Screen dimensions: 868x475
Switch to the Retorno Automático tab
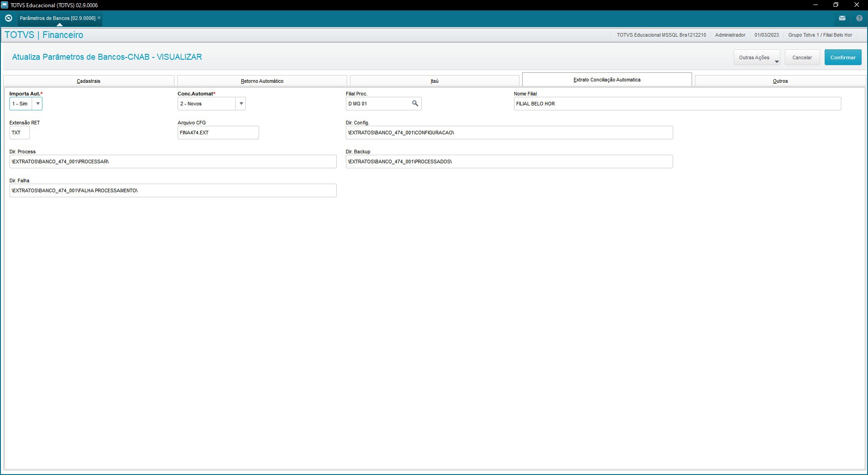click(262, 81)
